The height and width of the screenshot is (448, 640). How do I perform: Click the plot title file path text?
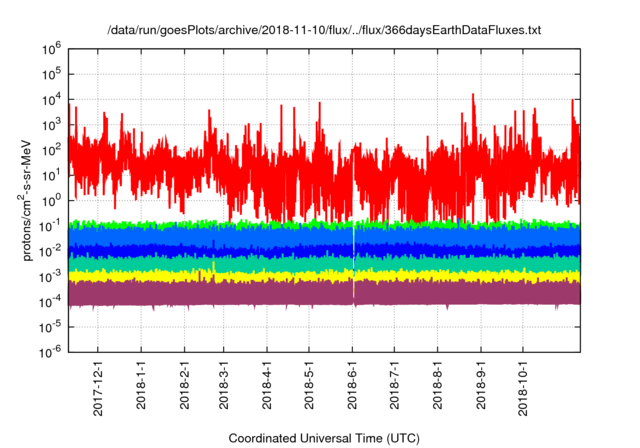(324, 30)
